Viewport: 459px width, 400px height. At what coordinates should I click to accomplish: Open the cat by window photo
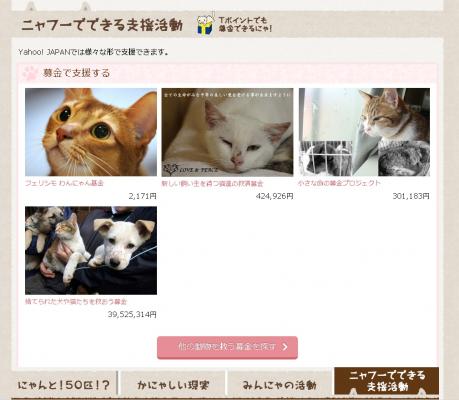point(364,132)
